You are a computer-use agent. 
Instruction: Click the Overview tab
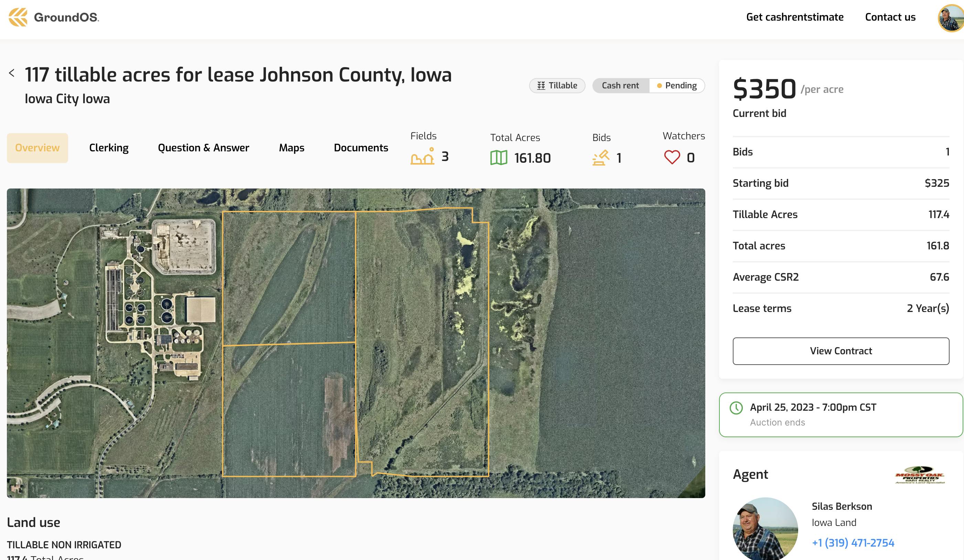pos(38,147)
